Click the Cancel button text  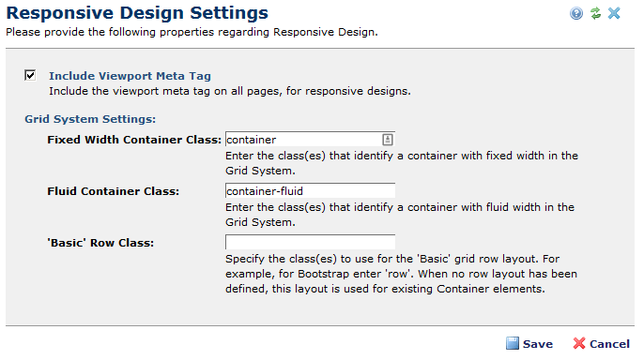pyautogui.click(x=609, y=344)
